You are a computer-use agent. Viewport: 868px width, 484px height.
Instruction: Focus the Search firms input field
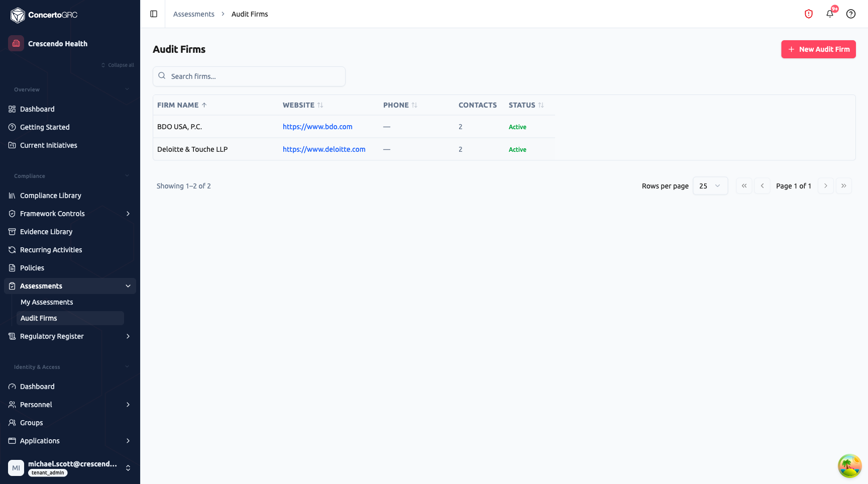pyautogui.click(x=249, y=76)
